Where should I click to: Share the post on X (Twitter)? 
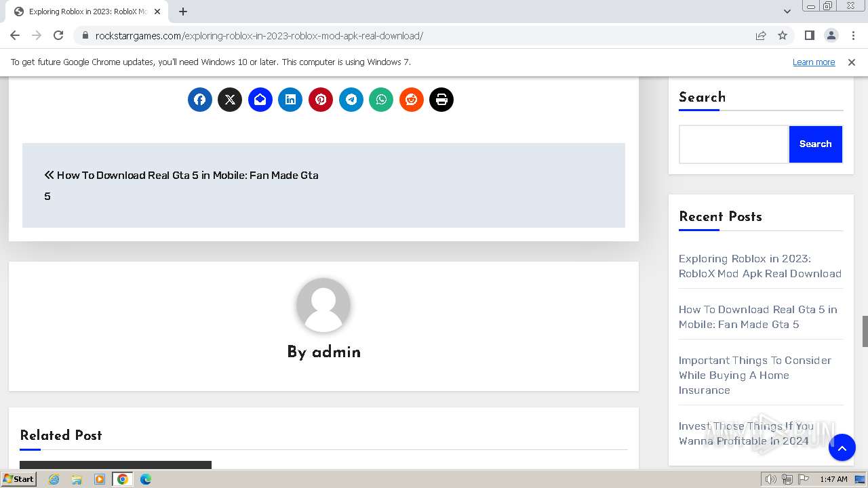click(x=230, y=100)
